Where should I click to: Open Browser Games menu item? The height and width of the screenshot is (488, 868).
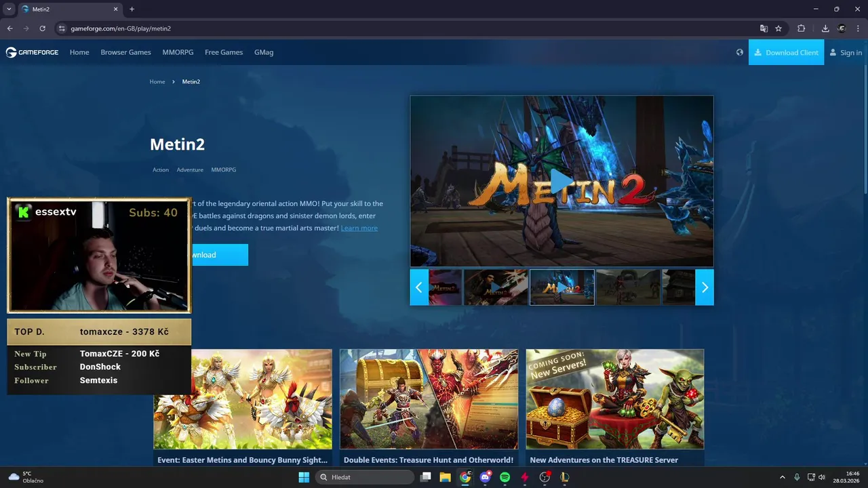pyautogui.click(x=125, y=52)
